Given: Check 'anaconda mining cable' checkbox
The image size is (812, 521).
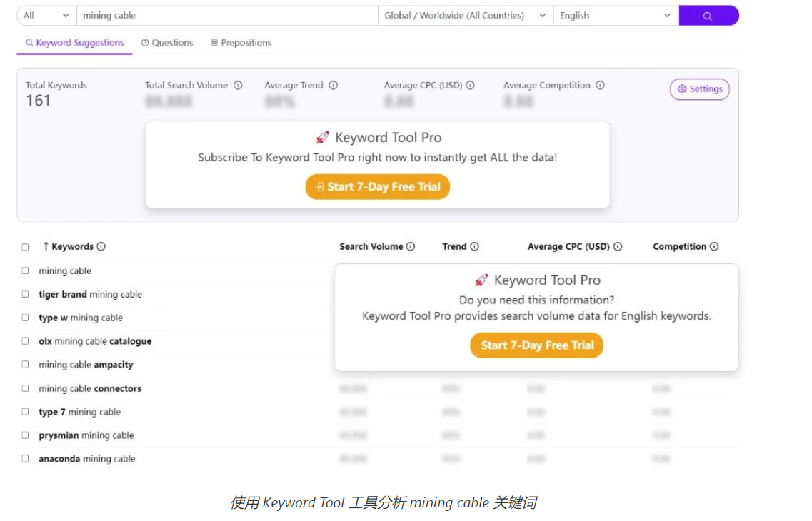Looking at the screenshot, I should click(25, 458).
